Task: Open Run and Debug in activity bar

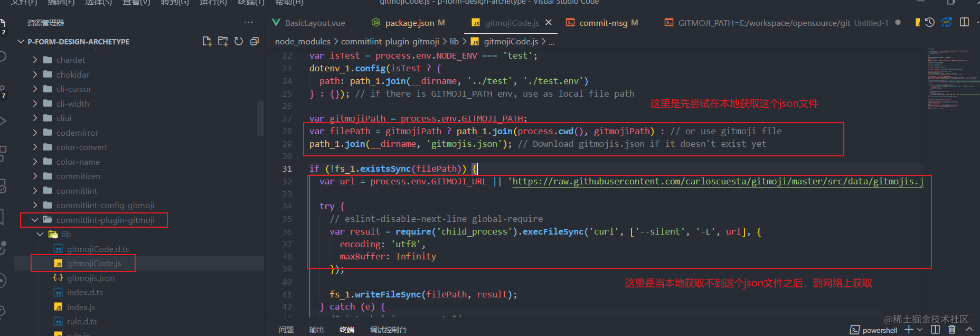Action: coord(3,121)
